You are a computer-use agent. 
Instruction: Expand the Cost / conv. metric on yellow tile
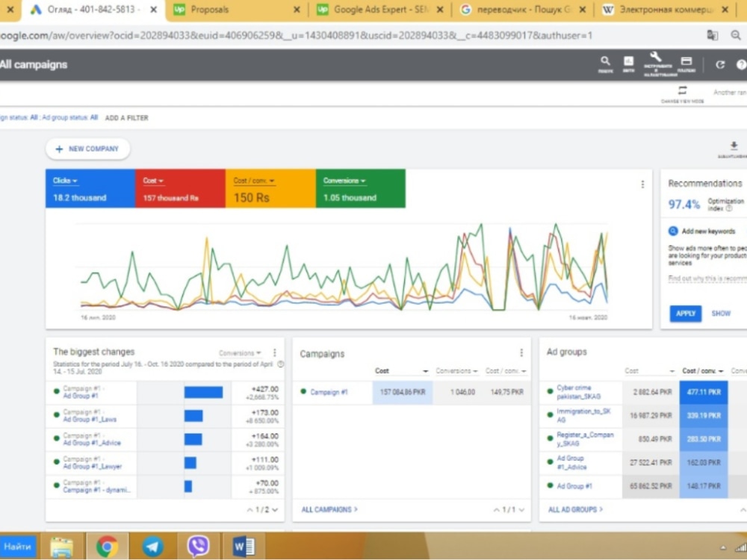point(254,181)
